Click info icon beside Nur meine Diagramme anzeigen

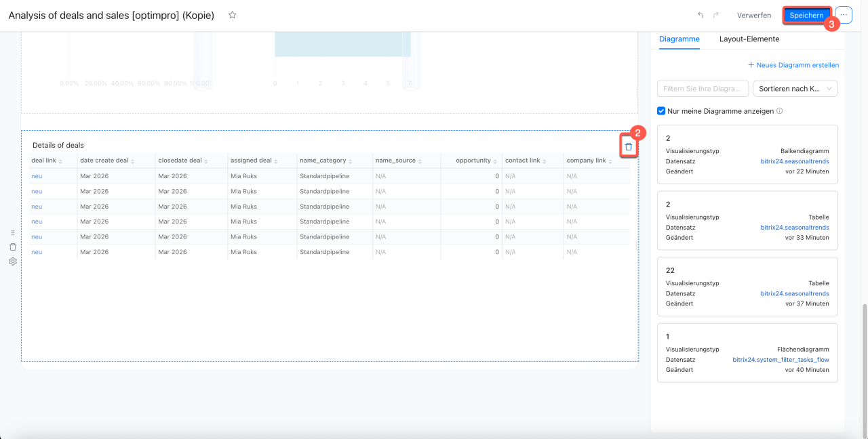(x=780, y=111)
